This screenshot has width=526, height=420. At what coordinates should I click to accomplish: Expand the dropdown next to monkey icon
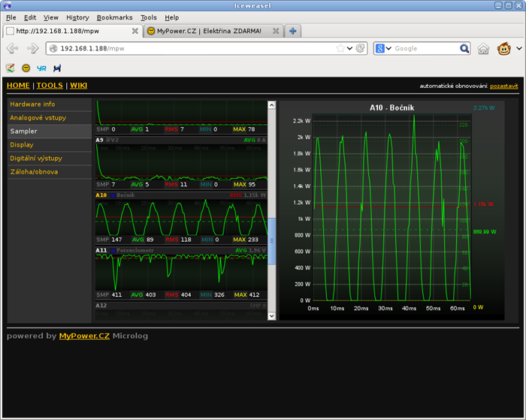pos(518,49)
